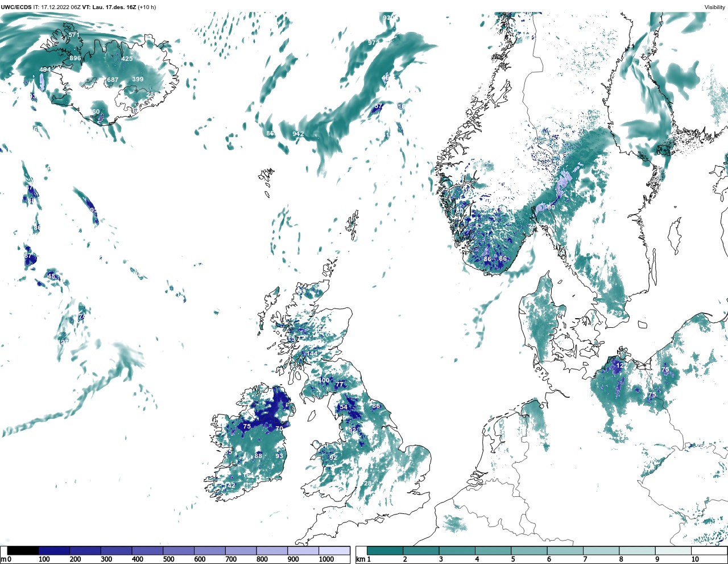Screen dimensions: 728x564
Task: Click the 9–10 km lightest swatch
Action: click(673, 551)
